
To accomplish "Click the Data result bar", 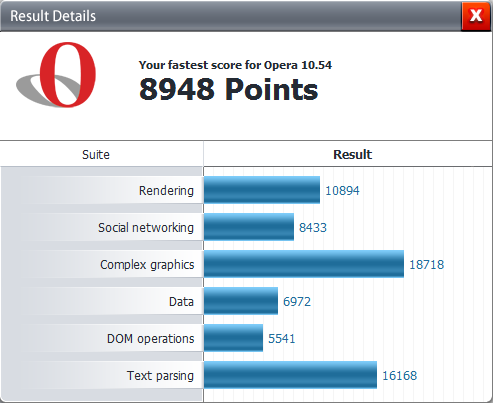I will click(241, 301).
